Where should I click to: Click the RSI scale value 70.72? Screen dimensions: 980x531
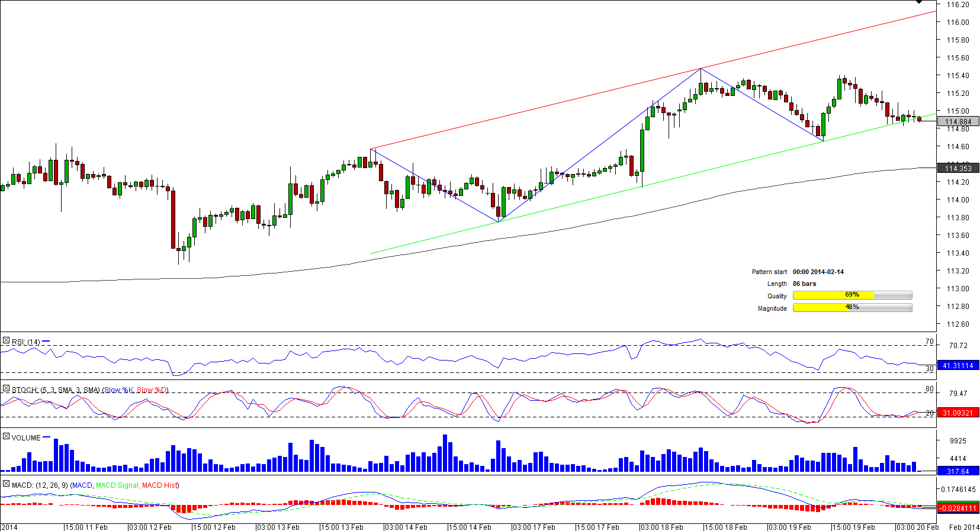958,346
